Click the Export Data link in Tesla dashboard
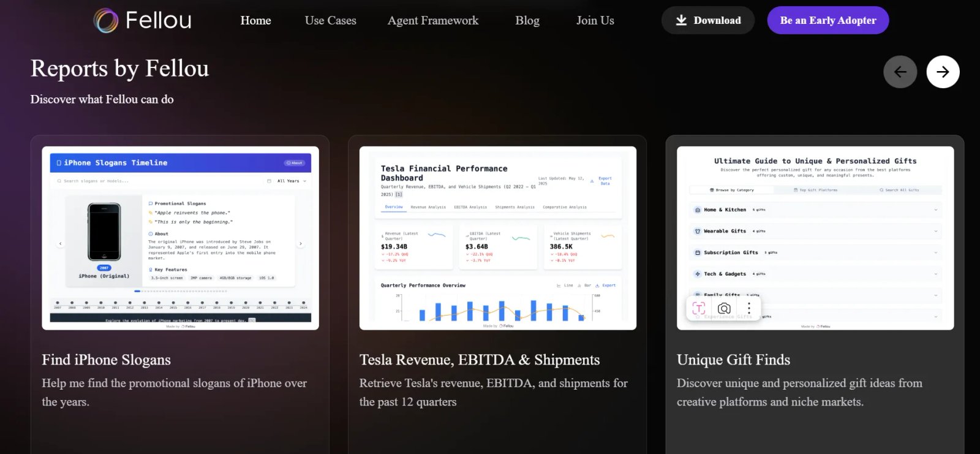The width and height of the screenshot is (980, 454). pos(601,181)
